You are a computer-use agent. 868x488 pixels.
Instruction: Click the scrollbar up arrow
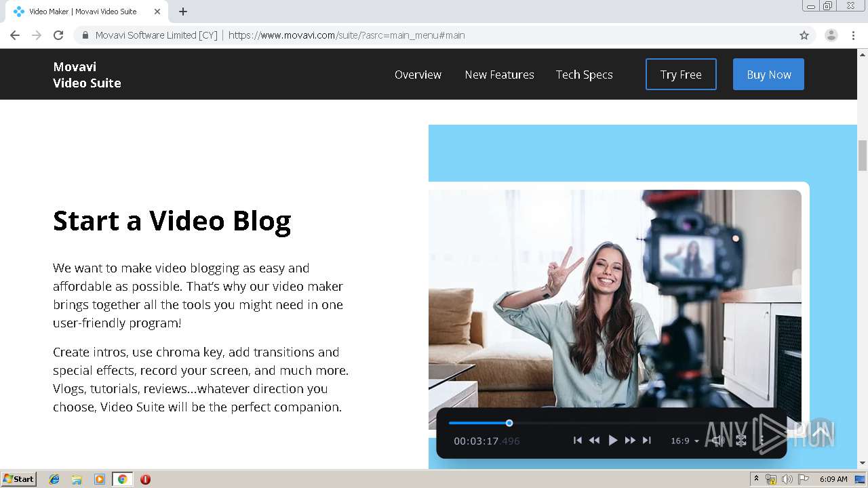click(x=863, y=54)
